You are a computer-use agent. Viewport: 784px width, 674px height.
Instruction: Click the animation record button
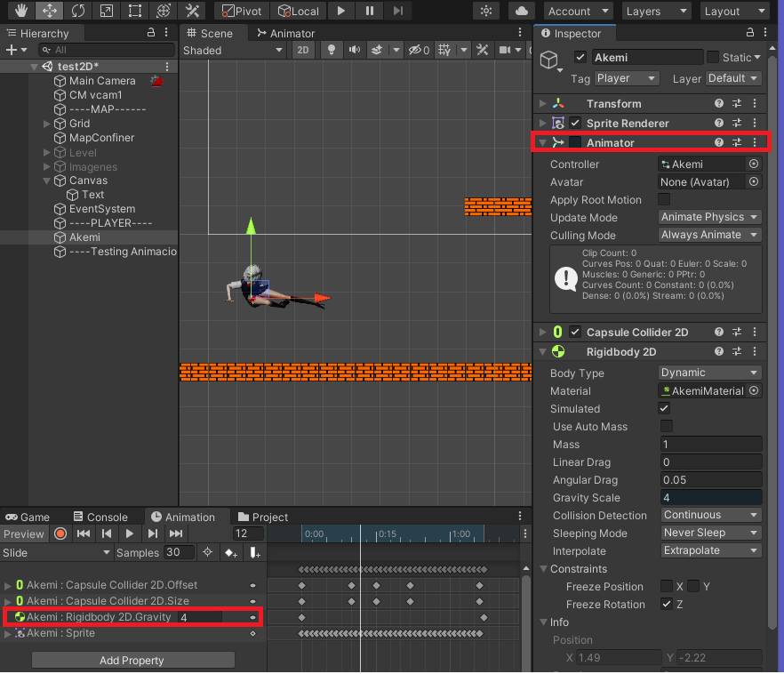[x=60, y=534]
